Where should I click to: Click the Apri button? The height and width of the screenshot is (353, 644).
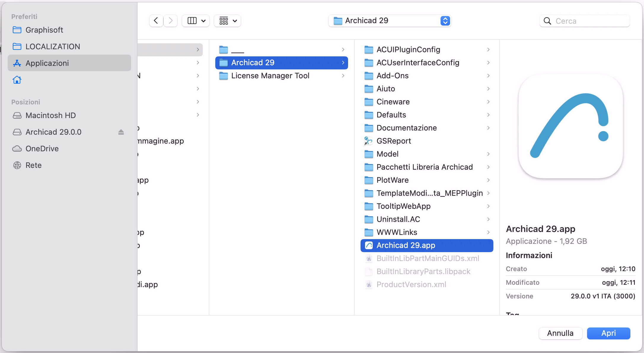point(608,333)
